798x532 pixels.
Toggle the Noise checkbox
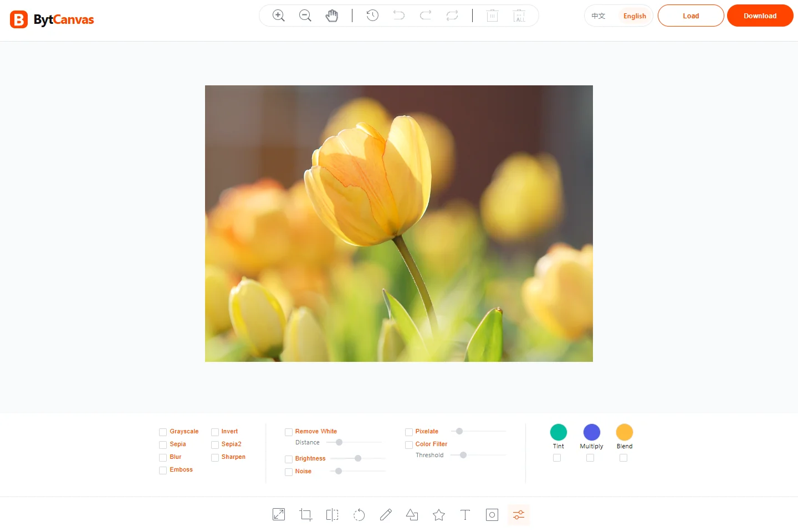point(289,472)
